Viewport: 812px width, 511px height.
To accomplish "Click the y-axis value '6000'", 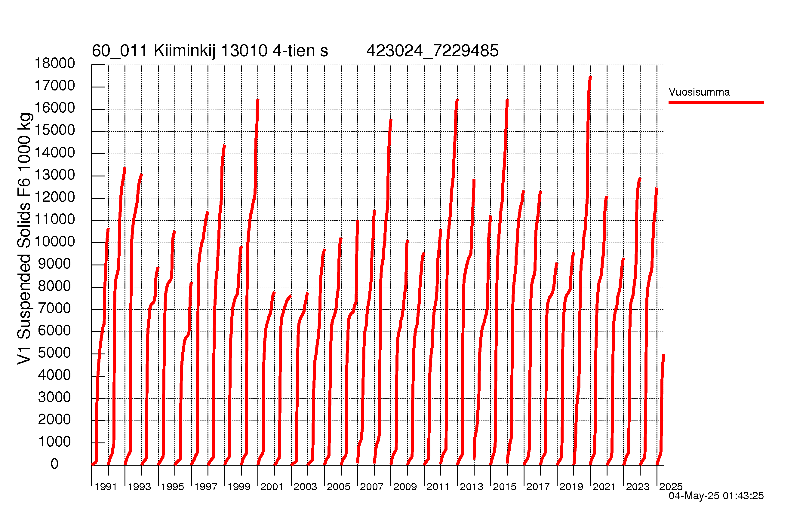I will point(54,331).
